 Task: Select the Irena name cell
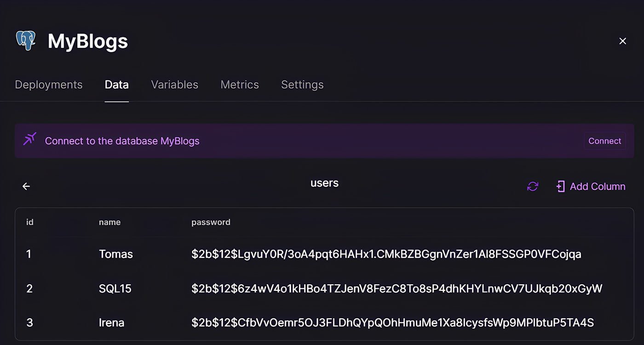112,322
